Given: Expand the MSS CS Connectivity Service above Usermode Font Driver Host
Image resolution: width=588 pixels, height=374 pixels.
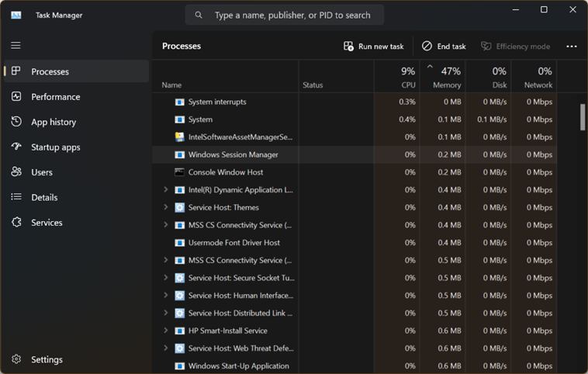Looking at the screenshot, I should 166,225.
